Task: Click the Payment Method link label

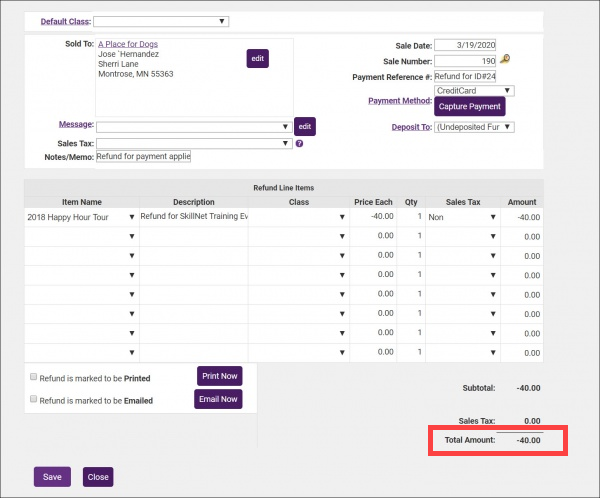Action: point(399,101)
